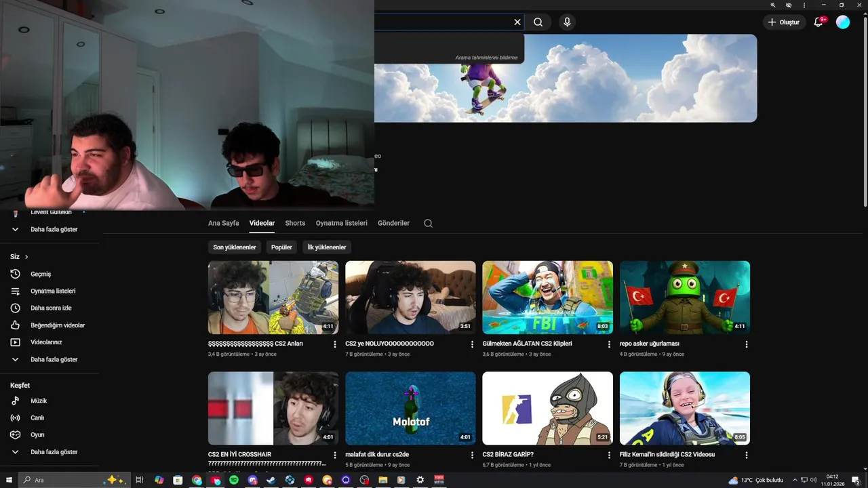Viewport: 868px width, 488px height.
Task: Open Task View on the taskbar
Action: point(139,480)
